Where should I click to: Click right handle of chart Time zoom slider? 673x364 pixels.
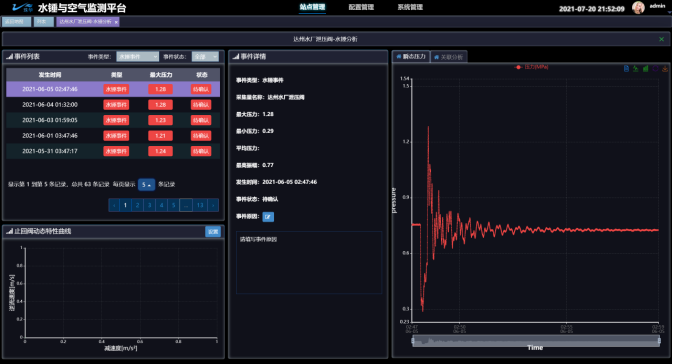[x=659, y=341]
